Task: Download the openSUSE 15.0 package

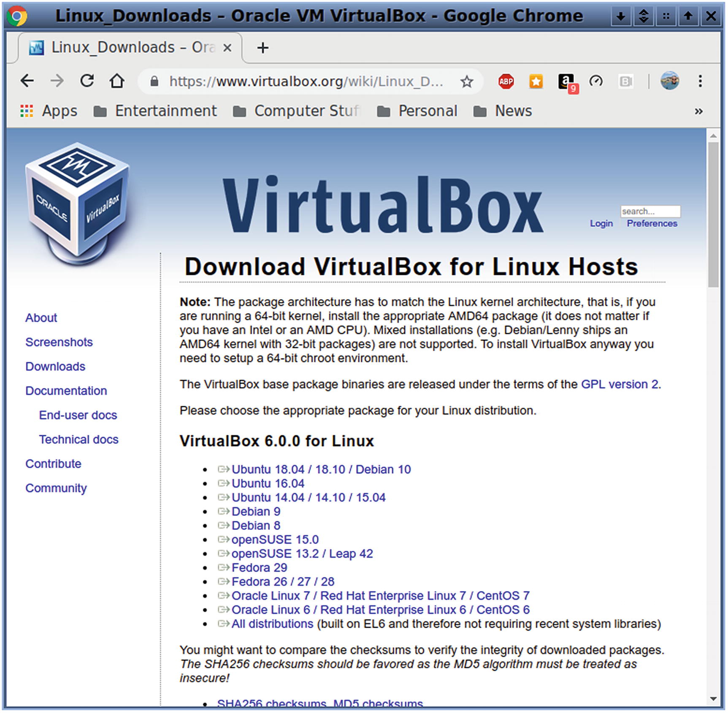Action: pyautogui.click(x=275, y=539)
